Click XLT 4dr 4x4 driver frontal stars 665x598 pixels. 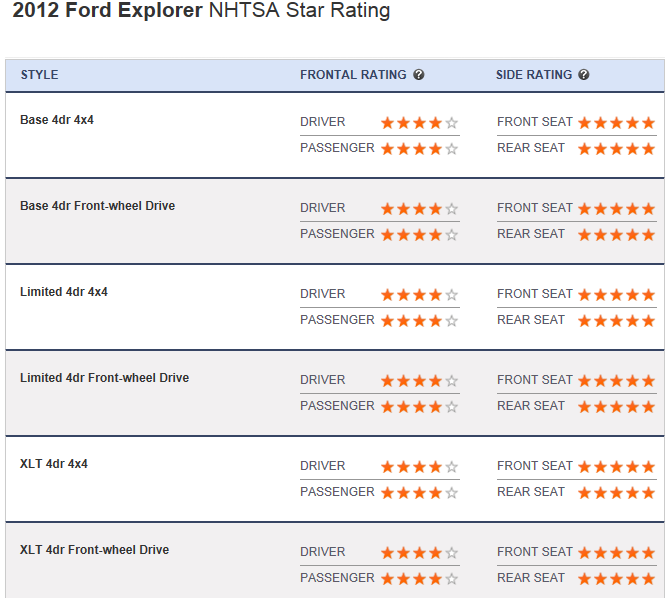click(x=419, y=467)
